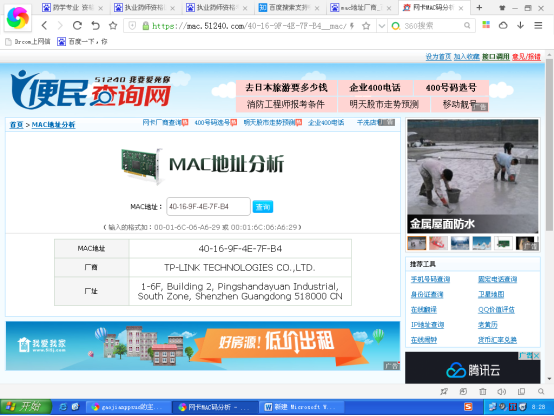Click the 好房源 低价出租 banner ad

pos(203,346)
